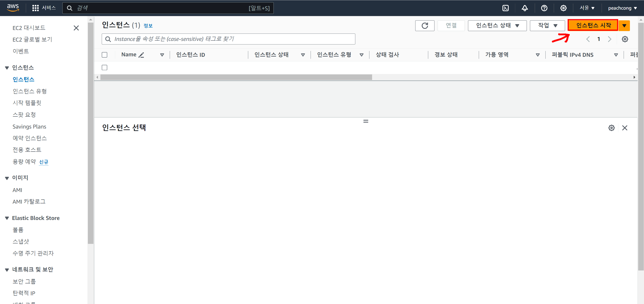644x304 pixels.
Task: Open Security Groups in sidebar
Action: [24, 281]
